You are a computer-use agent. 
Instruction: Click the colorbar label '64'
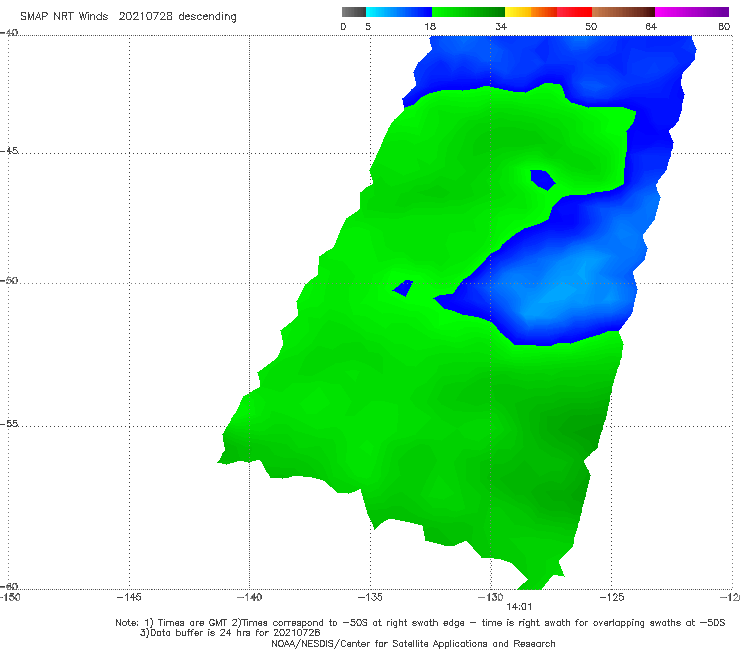651,27
